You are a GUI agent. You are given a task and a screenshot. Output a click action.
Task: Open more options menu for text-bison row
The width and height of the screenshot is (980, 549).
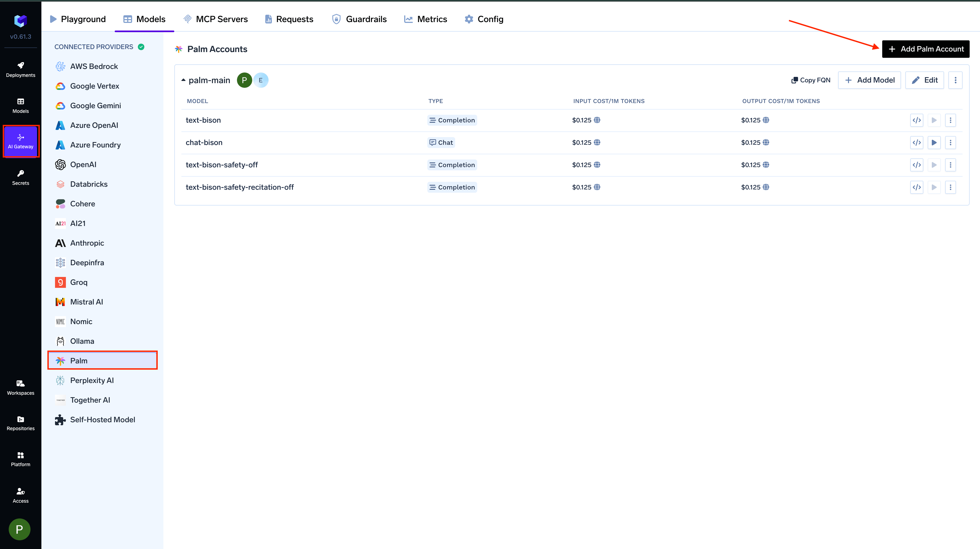(x=950, y=120)
